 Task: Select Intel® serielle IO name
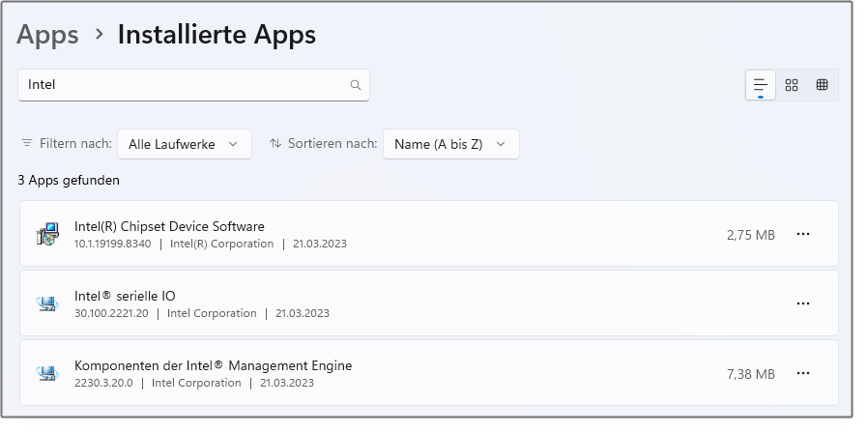125,296
